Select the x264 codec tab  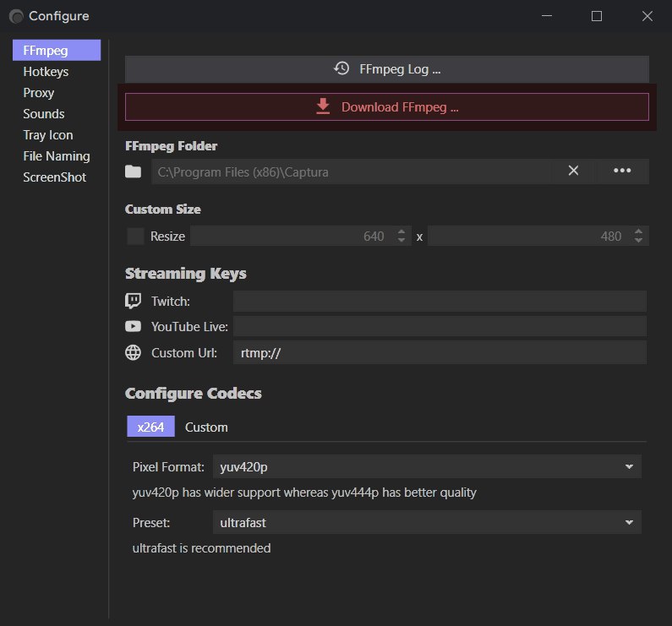pos(150,427)
